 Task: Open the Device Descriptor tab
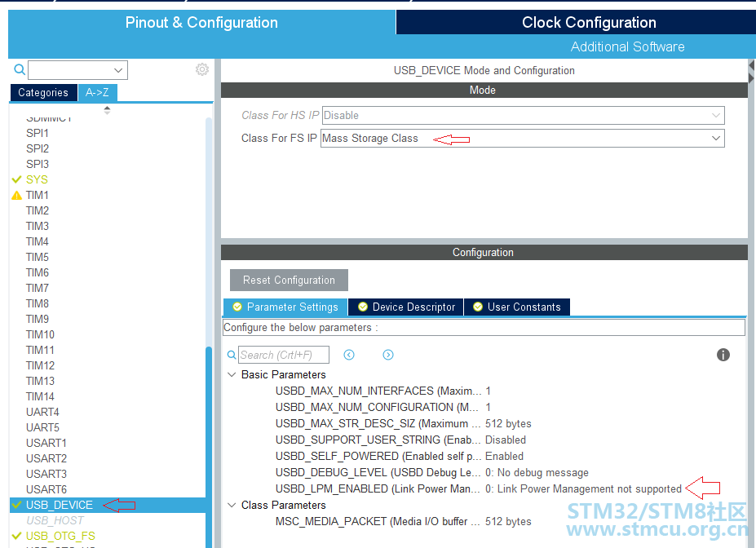(406, 307)
